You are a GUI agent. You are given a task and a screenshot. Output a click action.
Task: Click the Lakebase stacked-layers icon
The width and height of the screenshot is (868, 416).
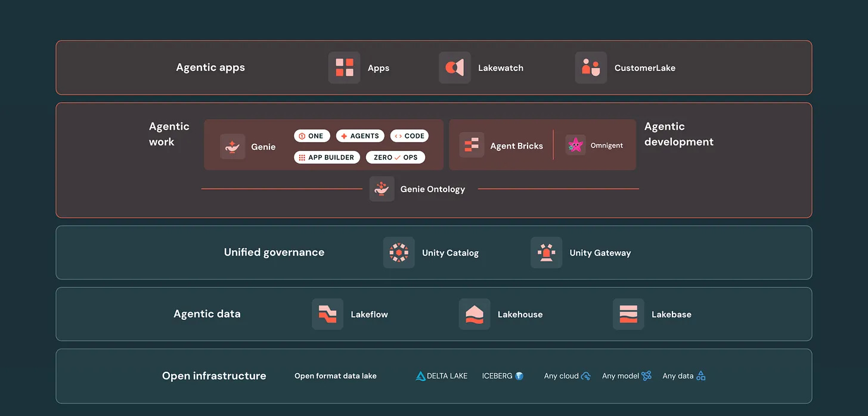click(x=628, y=314)
